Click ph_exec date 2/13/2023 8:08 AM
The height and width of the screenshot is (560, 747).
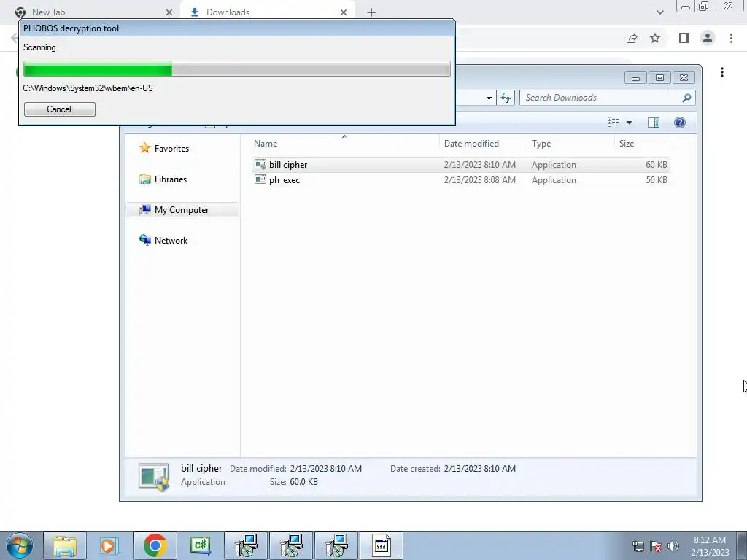pyautogui.click(x=480, y=180)
